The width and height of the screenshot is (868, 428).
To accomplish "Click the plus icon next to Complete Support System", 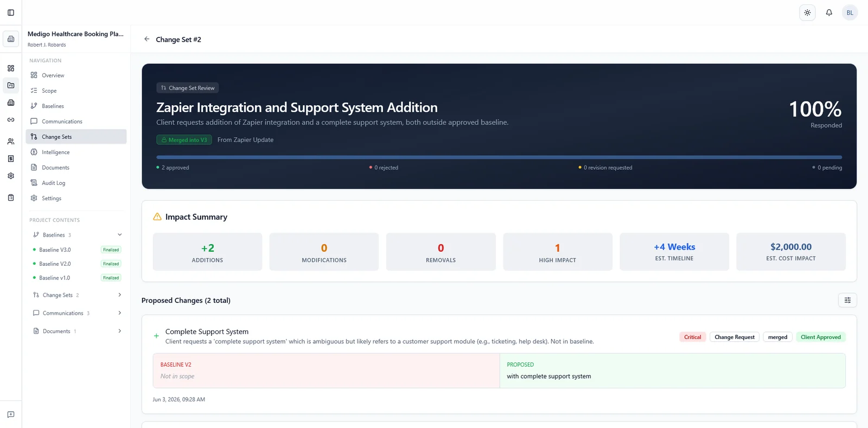I will click(x=156, y=336).
